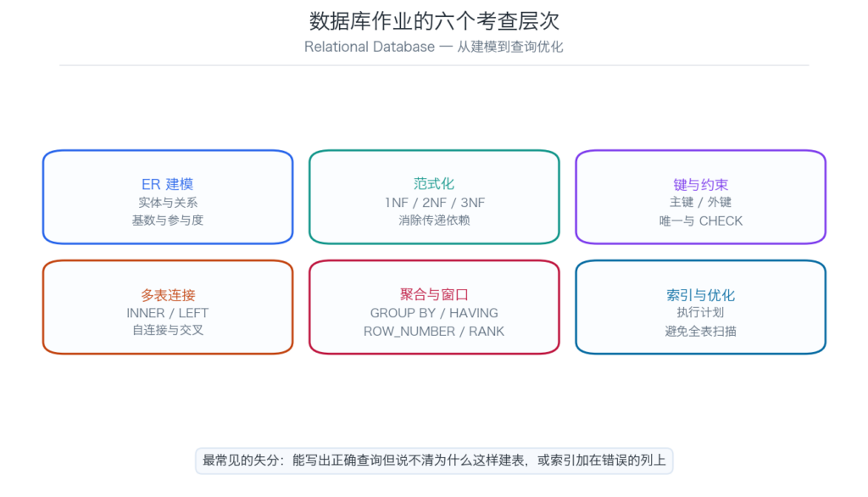Click the 执行计划 text
Image resolution: width=868 pixels, height=497 pixels.
click(700, 312)
